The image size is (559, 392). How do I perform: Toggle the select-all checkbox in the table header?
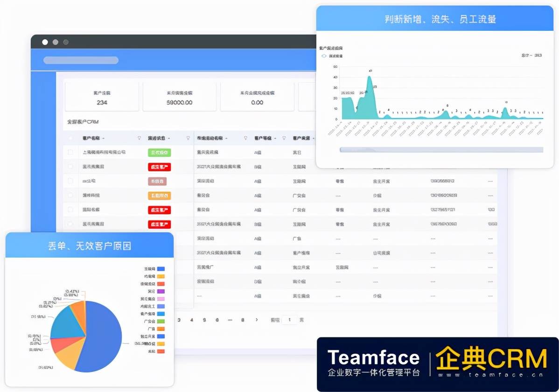pos(71,138)
